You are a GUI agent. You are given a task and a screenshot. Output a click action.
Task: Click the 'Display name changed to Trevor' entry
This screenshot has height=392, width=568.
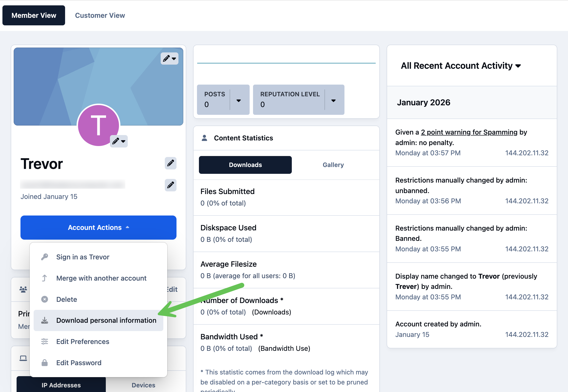coord(466,282)
